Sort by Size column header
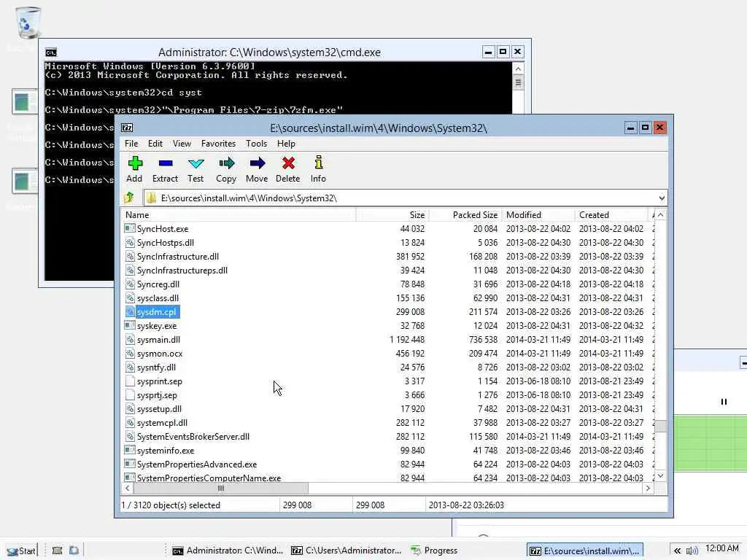The height and width of the screenshot is (560, 747). point(392,215)
